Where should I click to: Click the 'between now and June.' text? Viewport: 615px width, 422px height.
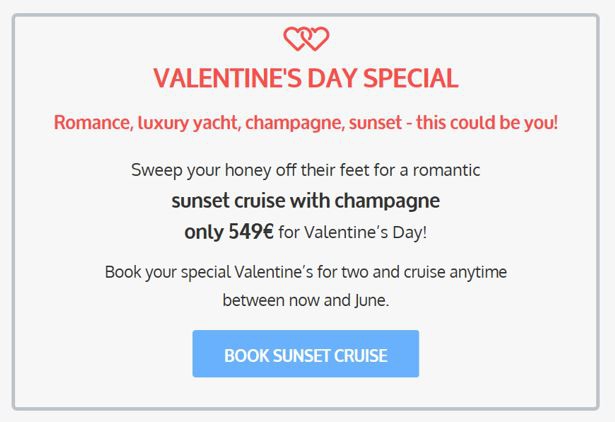click(306, 301)
